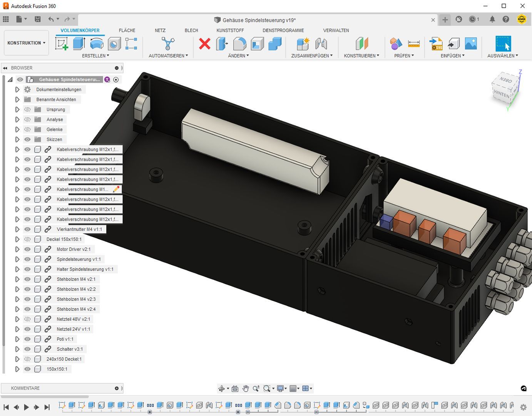Open the Zusammenfügen menu label
The width and height of the screenshot is (532, 416).
click(311, 56)
